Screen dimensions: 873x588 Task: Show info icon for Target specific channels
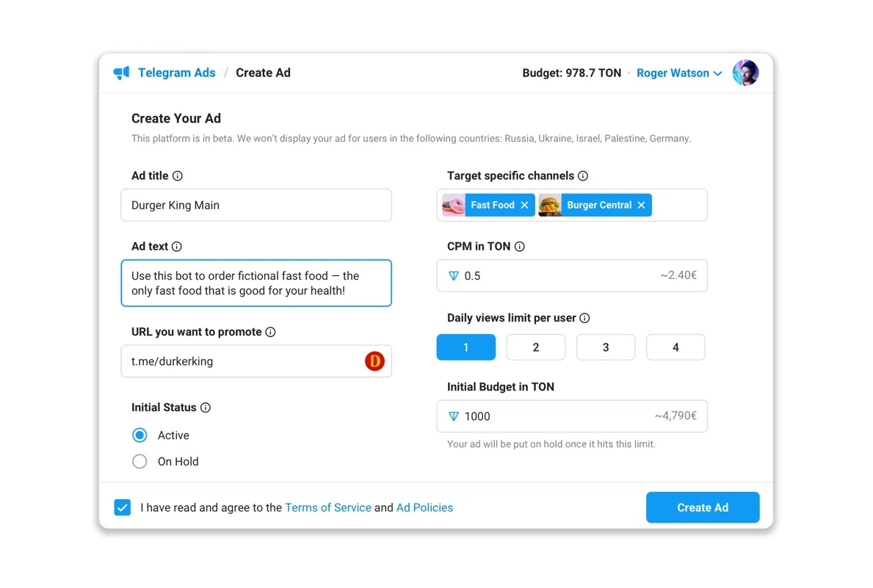click(x=583, y=176)
